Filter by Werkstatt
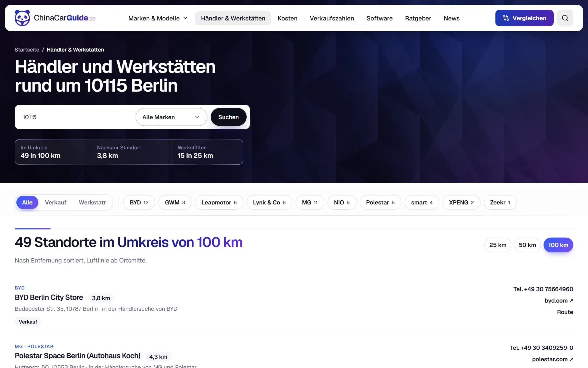The height and width of the screenshot is (368, 588). [92, 202]
